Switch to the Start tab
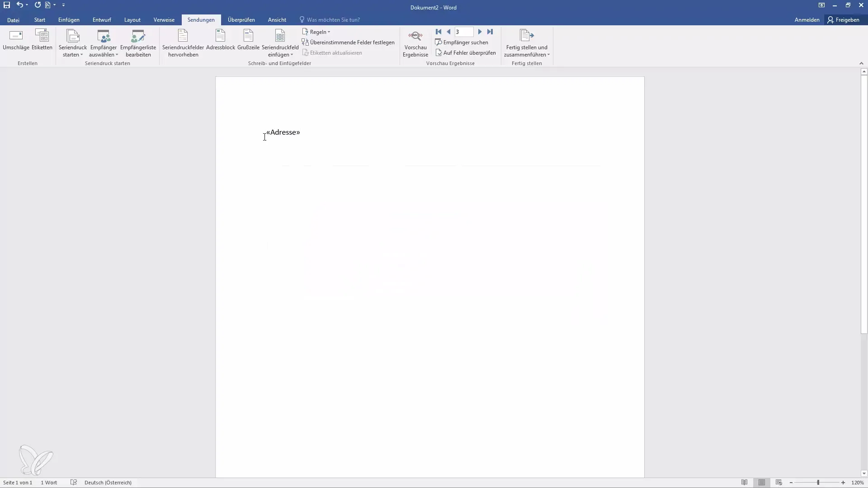 40,20
